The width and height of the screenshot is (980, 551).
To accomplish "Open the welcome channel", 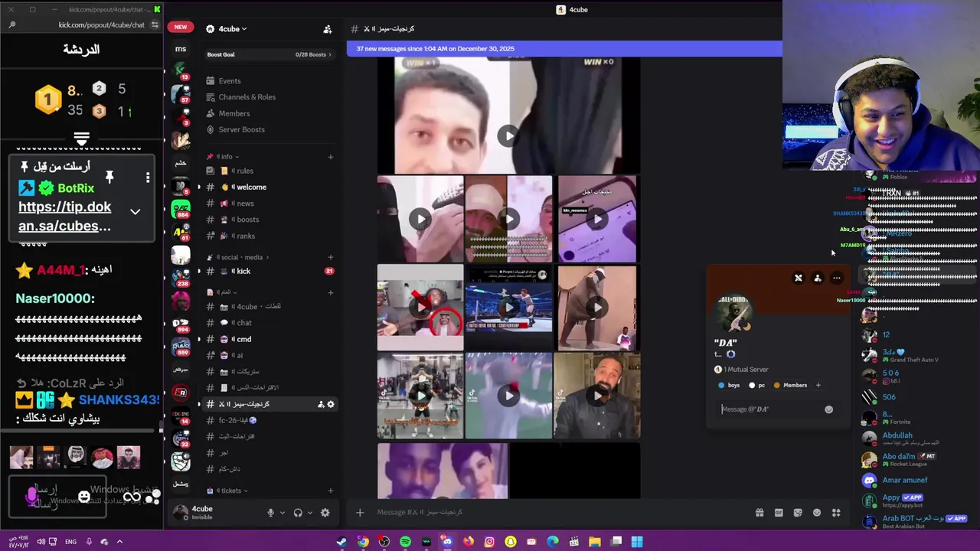I will point(270,187).
